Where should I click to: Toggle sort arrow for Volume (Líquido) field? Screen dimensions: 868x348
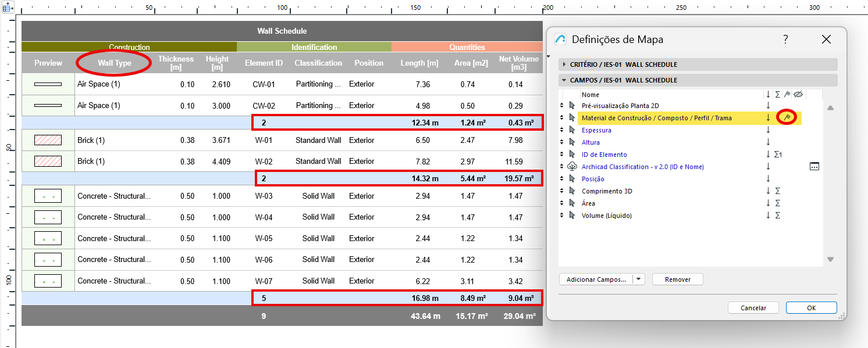pos(768,216)
